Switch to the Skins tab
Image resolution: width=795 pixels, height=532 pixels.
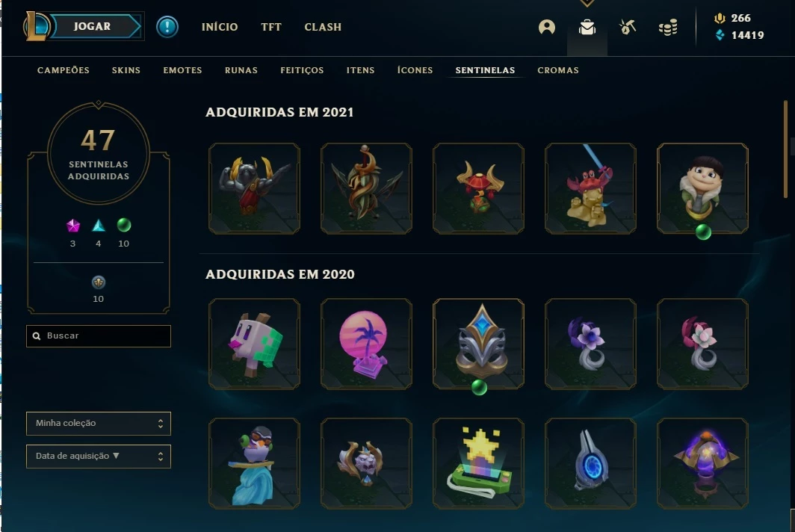pos(126,70)
